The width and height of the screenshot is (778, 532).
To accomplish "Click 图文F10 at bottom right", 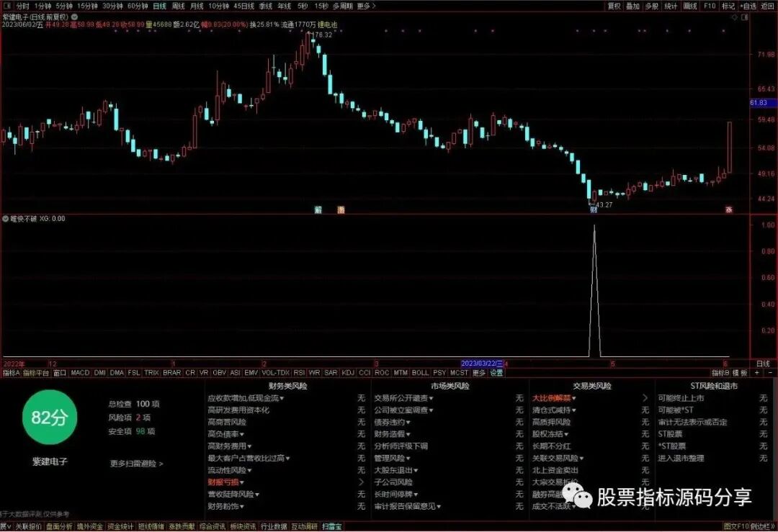I will 735,526.
